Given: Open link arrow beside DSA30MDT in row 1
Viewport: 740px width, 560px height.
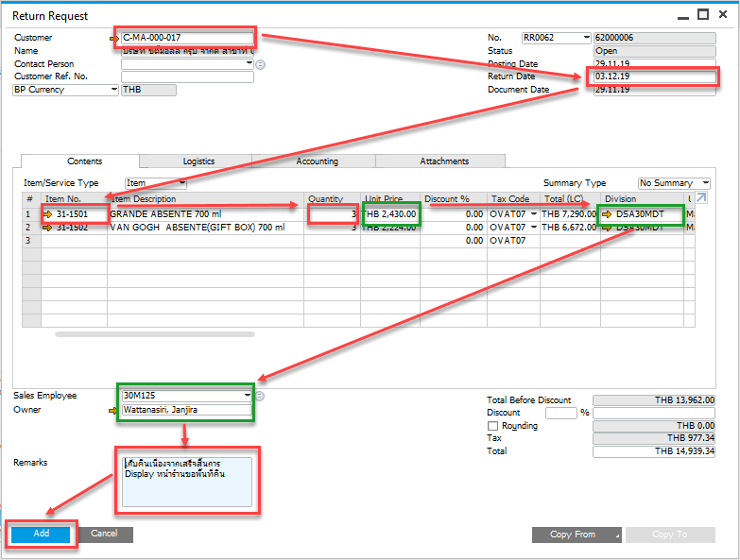Looking at the screenshot, I should coord(608,214).
